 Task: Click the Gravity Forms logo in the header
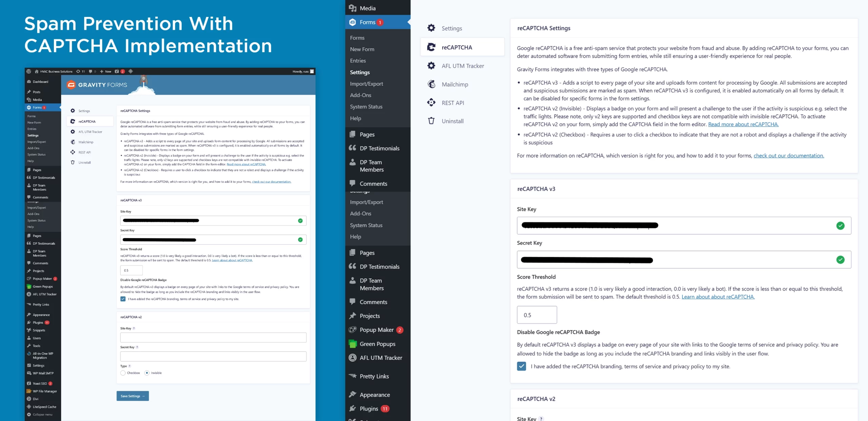click(97, 85)
